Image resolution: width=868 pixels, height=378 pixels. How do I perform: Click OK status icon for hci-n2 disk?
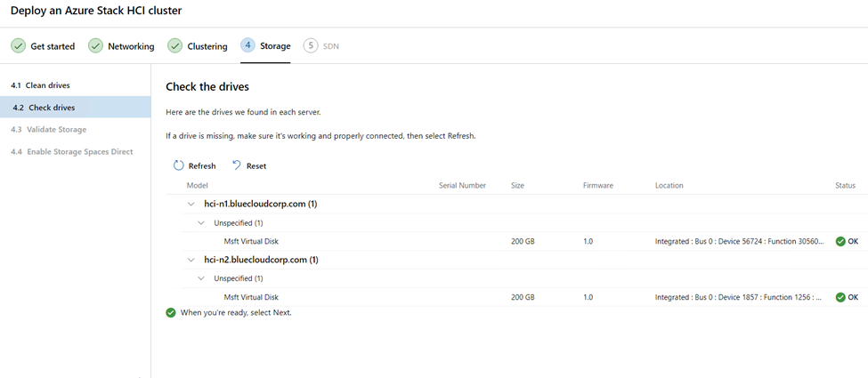(x=840, y=297)
